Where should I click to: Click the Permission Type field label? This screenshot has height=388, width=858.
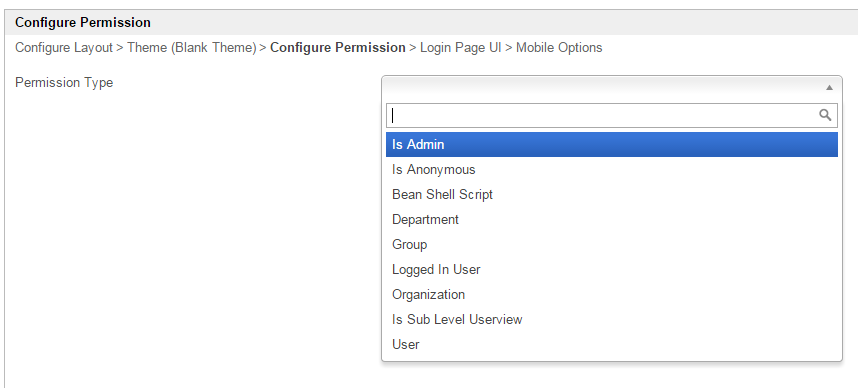pyautogui.click(x=64, y=83)
